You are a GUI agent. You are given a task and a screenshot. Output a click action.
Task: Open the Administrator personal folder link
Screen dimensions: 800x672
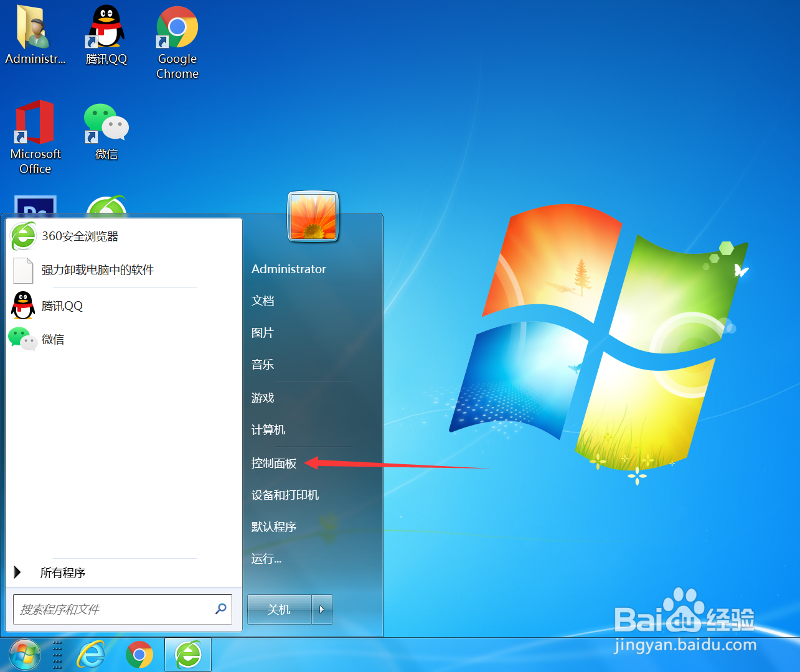pos(289,269)
